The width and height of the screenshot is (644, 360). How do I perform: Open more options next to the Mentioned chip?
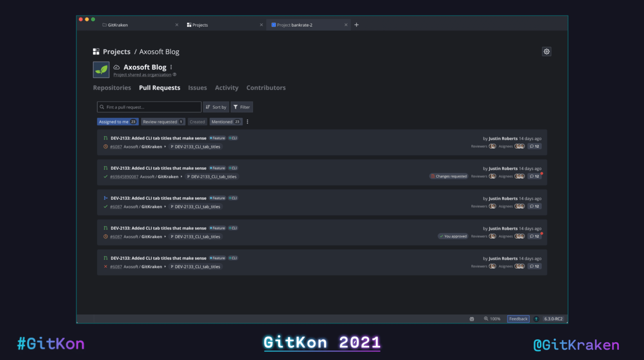click(x=247, y=122)
